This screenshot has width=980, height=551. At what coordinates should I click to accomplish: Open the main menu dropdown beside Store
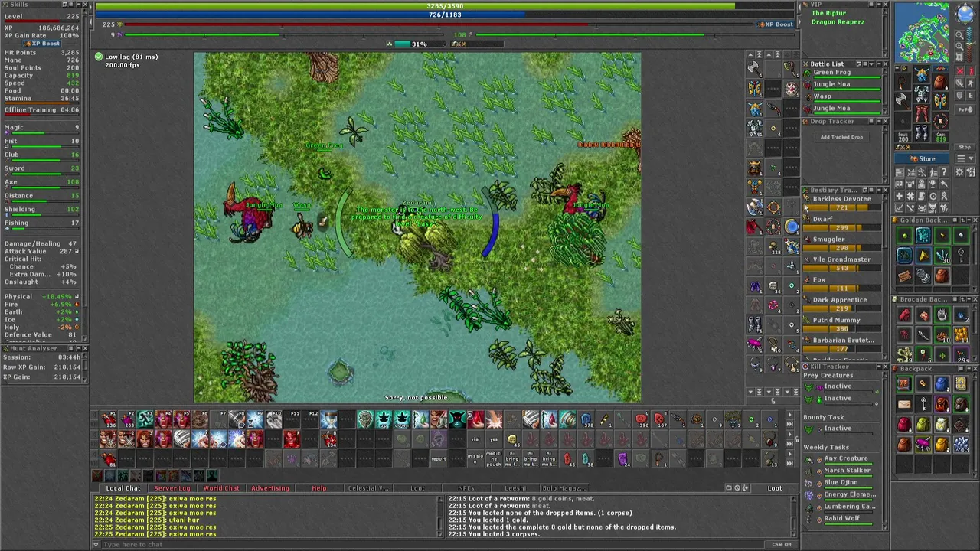(965, 158)
